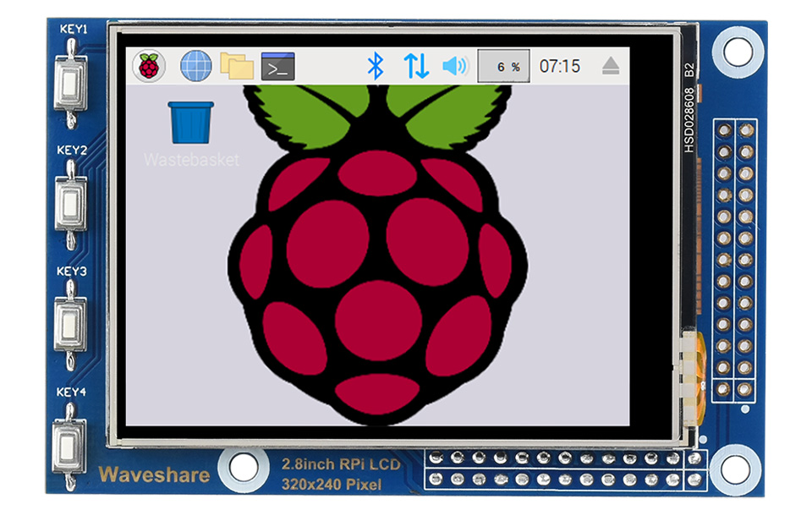This screenshot has width=812, height=516.
Task: Click the clock showing 07:15
Action: click(560, 66)
